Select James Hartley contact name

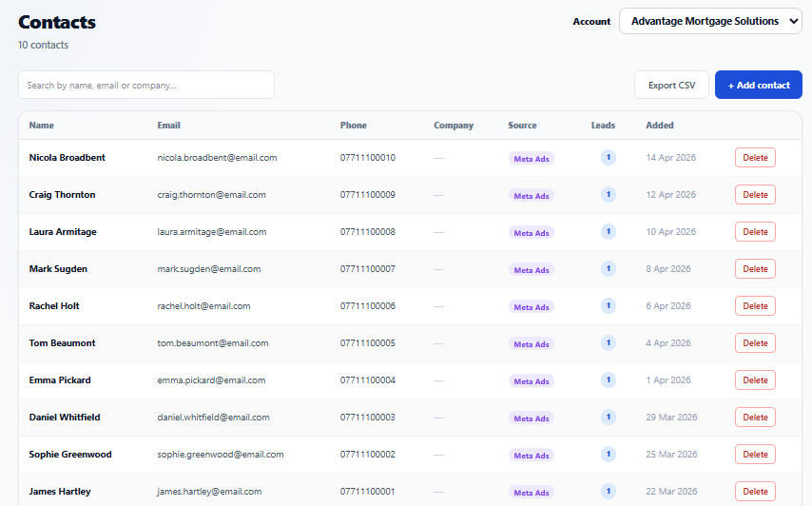[x=60, y=492]
